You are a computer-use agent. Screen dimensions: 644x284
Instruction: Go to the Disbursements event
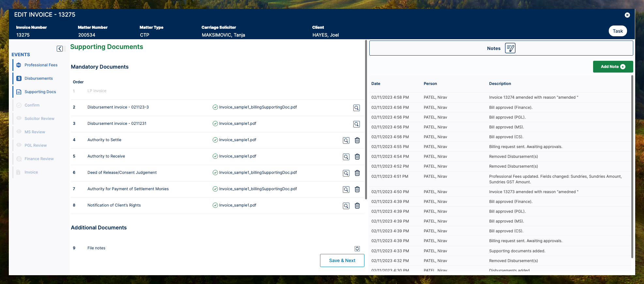point(38,78)
